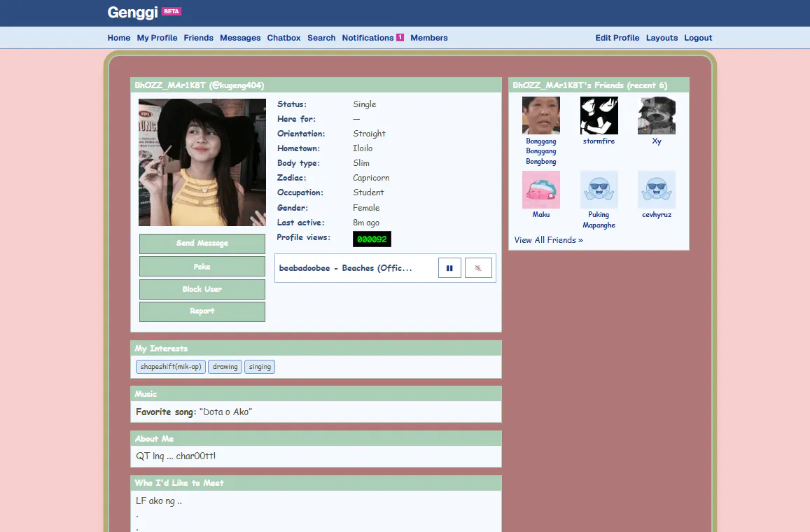
Task: Click the profile views counter 000092
Action: click(x=372, y=239)
